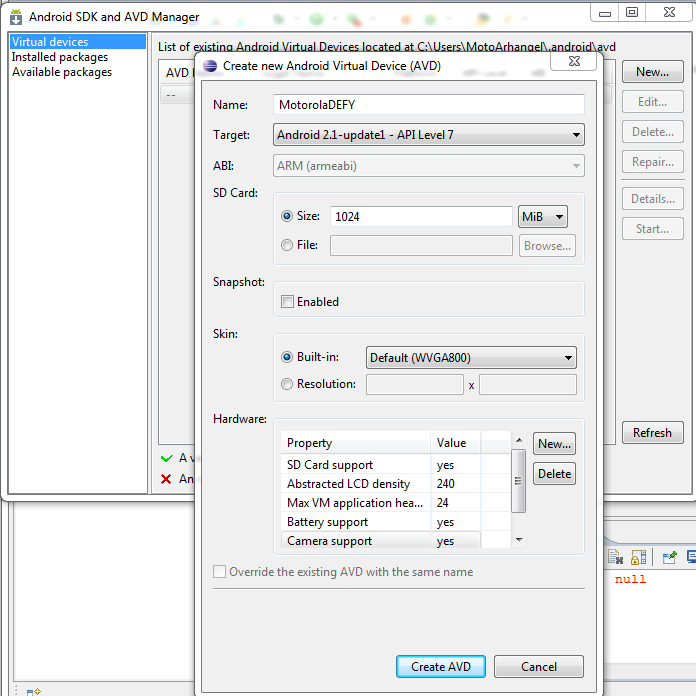This screenshot has height=696, width=696.
Task: Minimize the Android SDK and AVD Manager window
Action: pyautogui.click(x=605, y=12)
